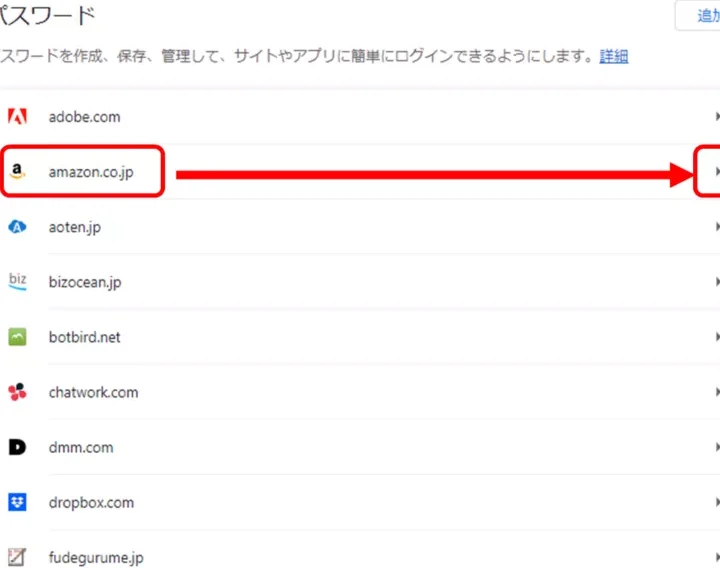Select the bizocean.jp password entry
Image resolution: width=720 pixels, height=568 pixels.
pos(85,282)
